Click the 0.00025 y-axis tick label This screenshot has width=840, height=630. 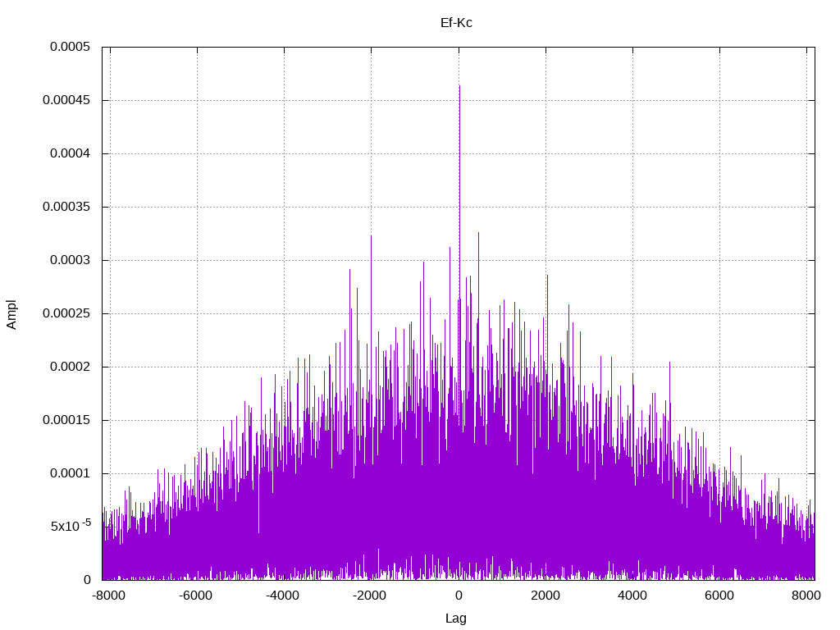(x=66, y=313)
